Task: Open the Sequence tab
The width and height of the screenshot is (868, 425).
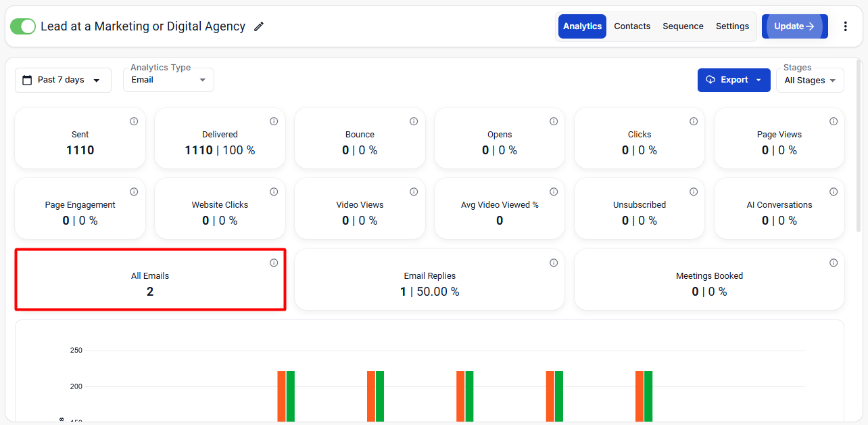Action: click(683, 26)
